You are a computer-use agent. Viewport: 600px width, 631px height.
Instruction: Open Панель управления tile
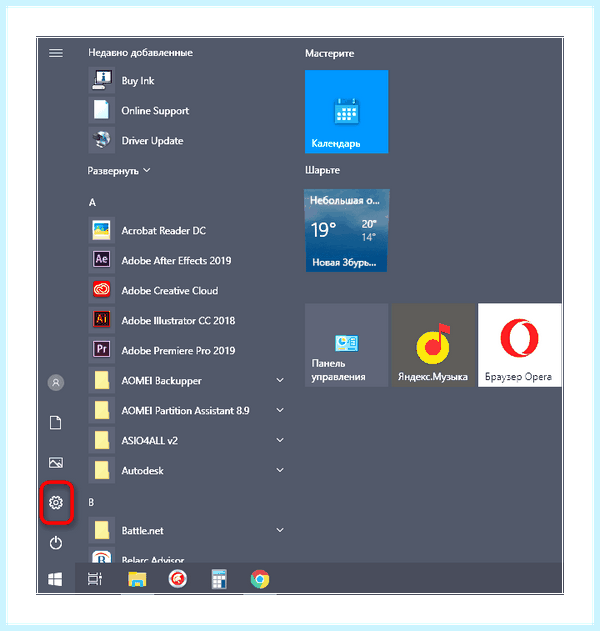(x=346, y=345)
